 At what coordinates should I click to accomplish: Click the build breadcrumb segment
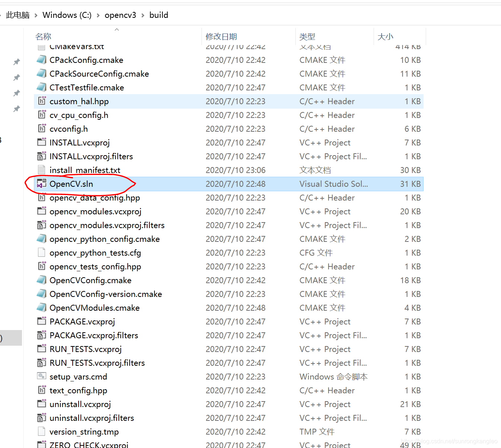pos(159,15)
